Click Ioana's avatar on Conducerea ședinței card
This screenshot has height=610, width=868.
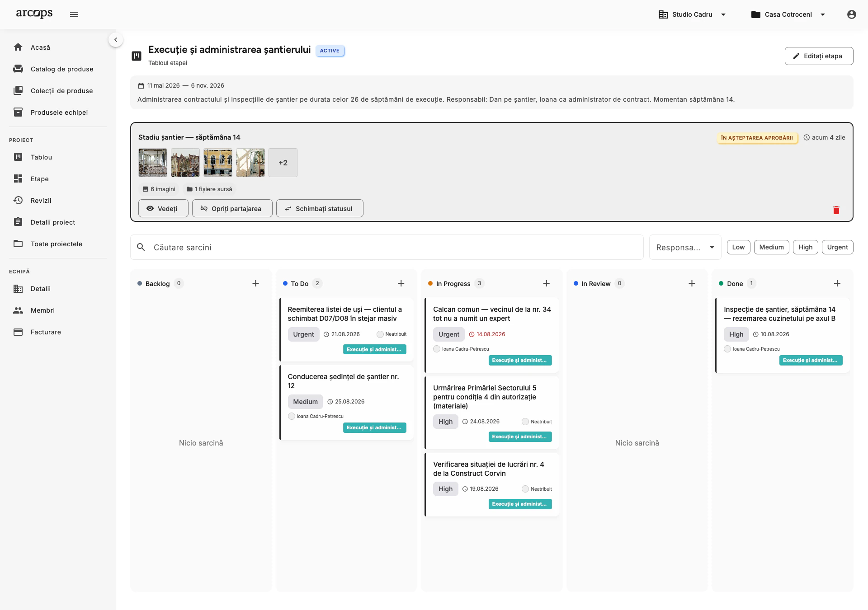[292, 416]
